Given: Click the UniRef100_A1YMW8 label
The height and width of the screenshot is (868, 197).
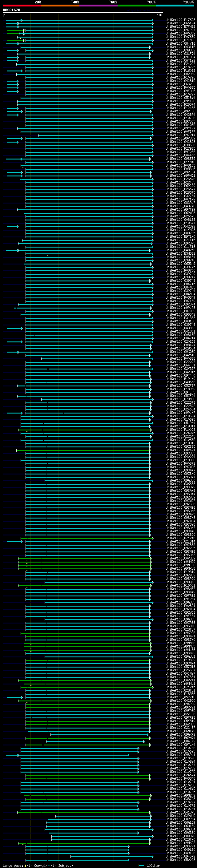Looking at the screenshot, I should coord(180,162).
